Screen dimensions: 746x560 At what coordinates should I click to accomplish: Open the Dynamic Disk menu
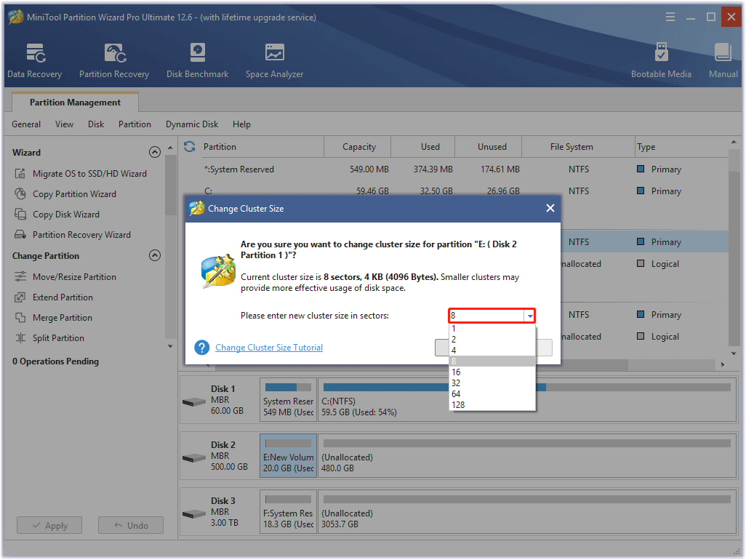[x=191, y=124]
